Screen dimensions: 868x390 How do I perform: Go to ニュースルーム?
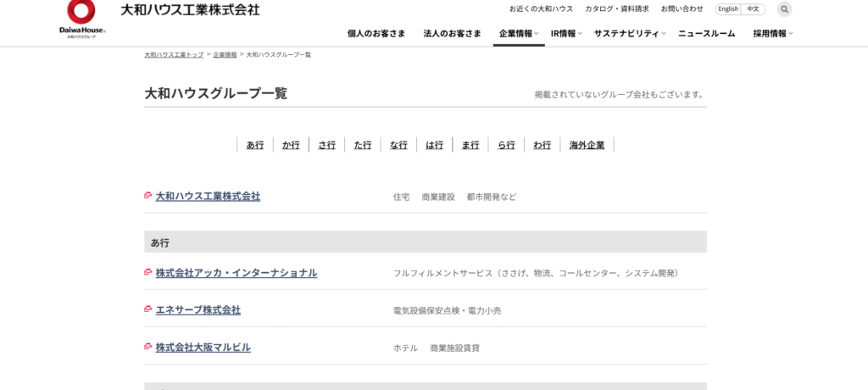(706, 34)
